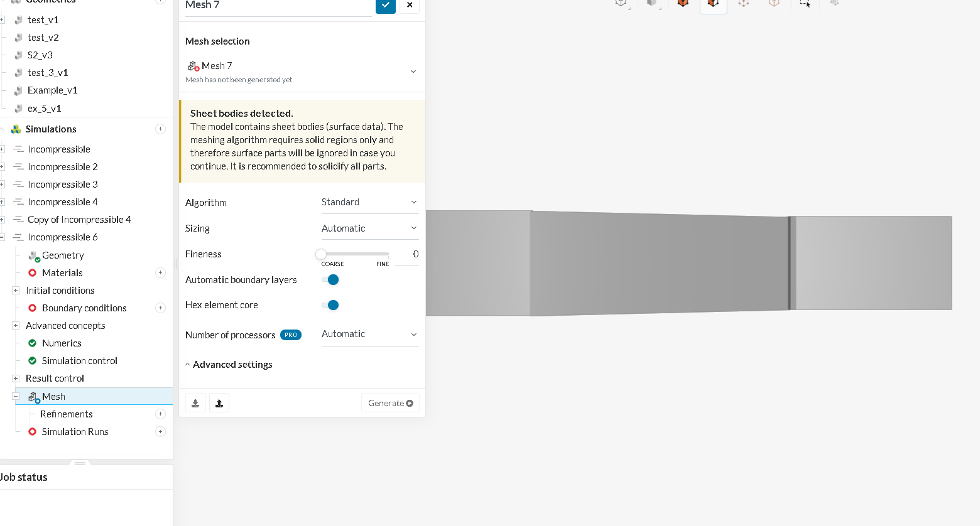The image size is (980, 526).
Task: Open the Refinements item under Mesh
Action: click(x=67, y=414)
